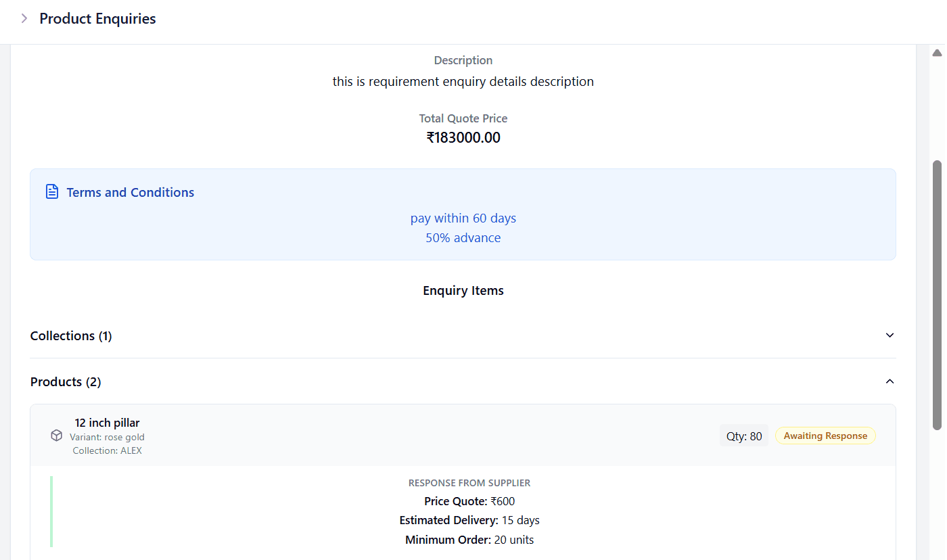Click the green response indicator bar
Image resolution: width=947 pixels, height=560 pixels.
point(52,512)
